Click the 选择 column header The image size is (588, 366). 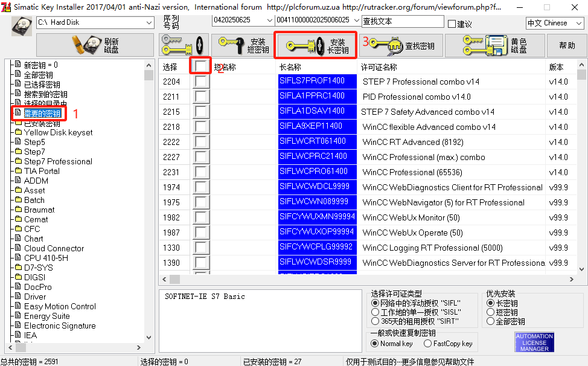coord(170,67)
